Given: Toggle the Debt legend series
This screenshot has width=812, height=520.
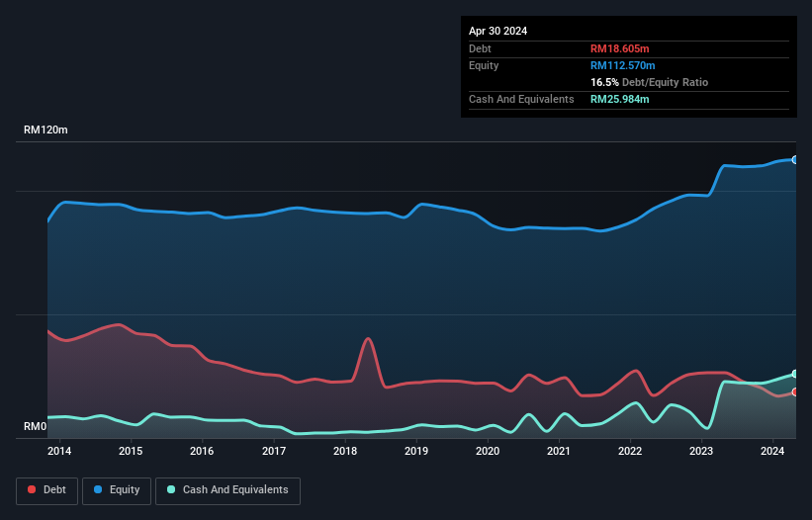Looking at the screenshot, I should [x=46, y=490].
